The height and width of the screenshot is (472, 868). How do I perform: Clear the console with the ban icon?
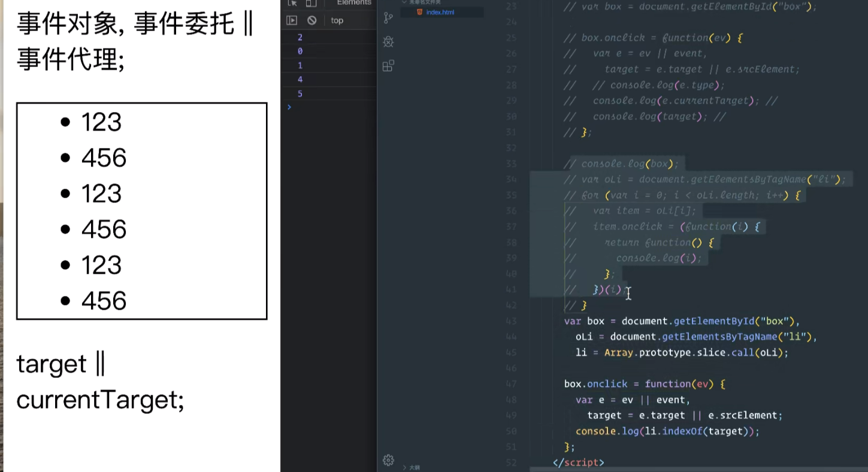click(x=311, y=20)
